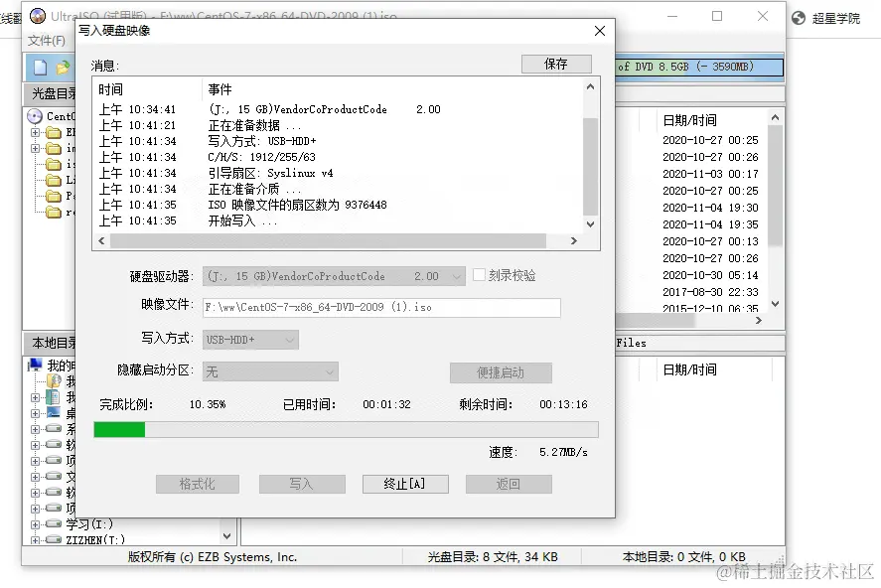The width and height of the screenshot is (881, 588).
Task: Click 版权所有 (c) EZB Systems status text
Action: click(213, 556)
